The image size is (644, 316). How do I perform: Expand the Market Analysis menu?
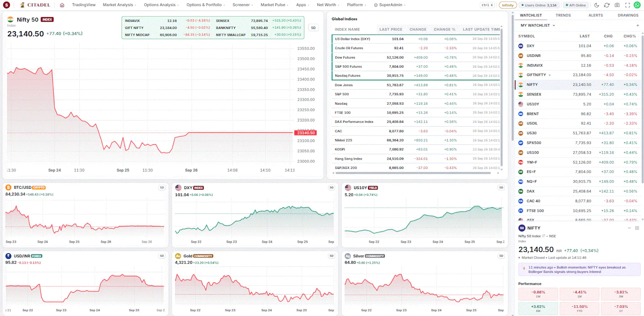pos(120,5)
